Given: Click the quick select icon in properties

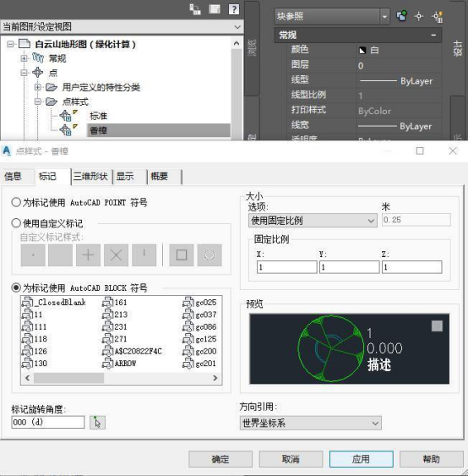Looking at the screenshot, I should (438, 16).
